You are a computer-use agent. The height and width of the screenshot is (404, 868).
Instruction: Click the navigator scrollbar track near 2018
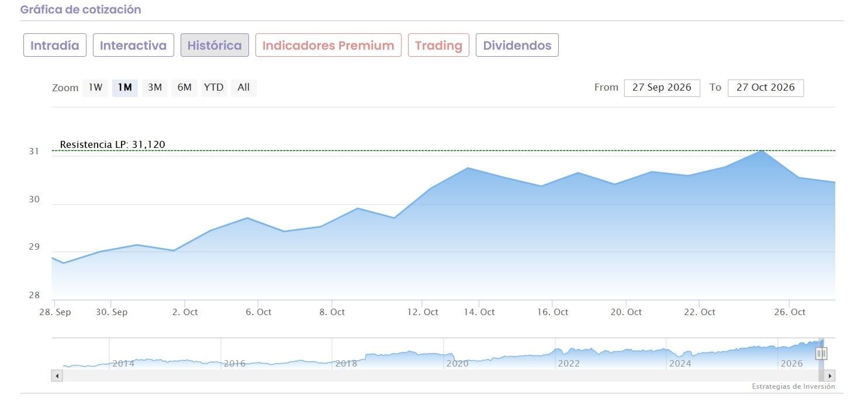(346, 375)
